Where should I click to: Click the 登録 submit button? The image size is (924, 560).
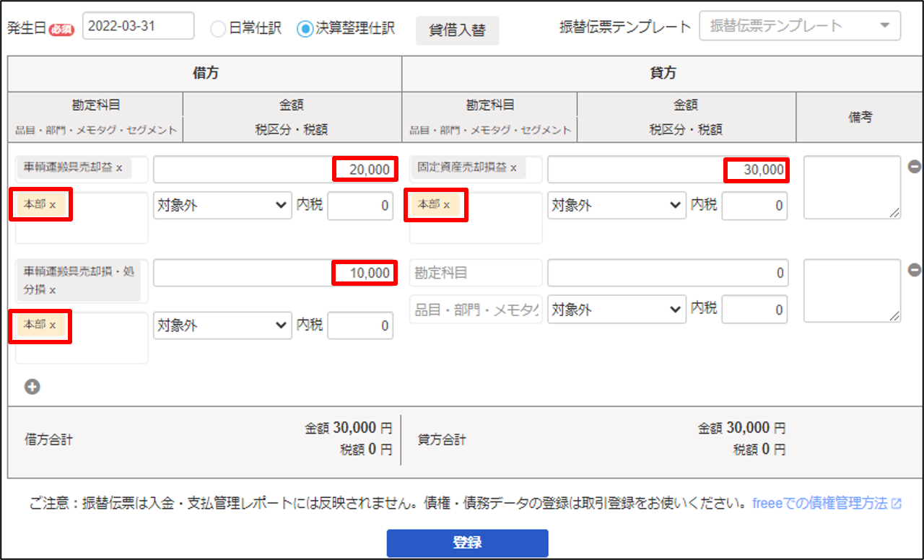[468, 543]
